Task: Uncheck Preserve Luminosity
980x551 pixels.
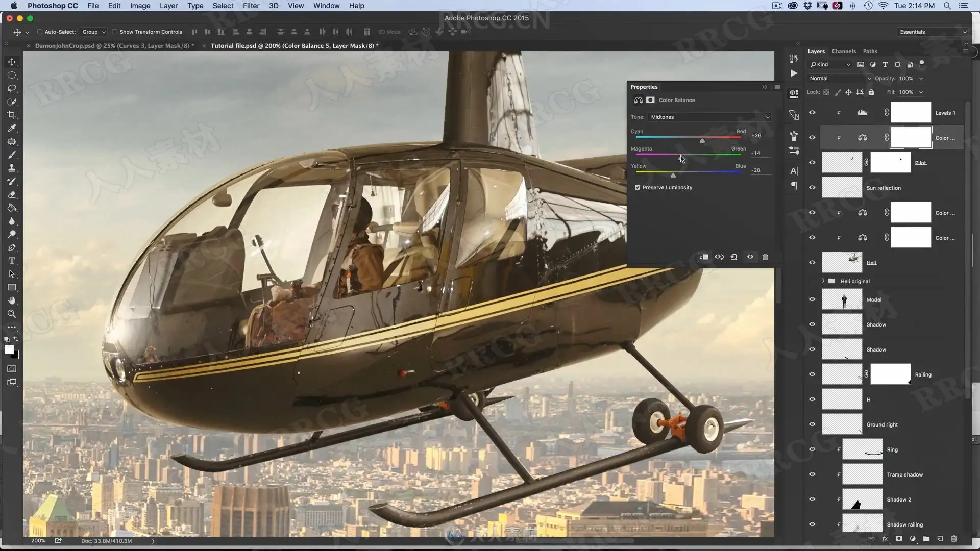Action: pyautogui.click(x=638, y=187)
